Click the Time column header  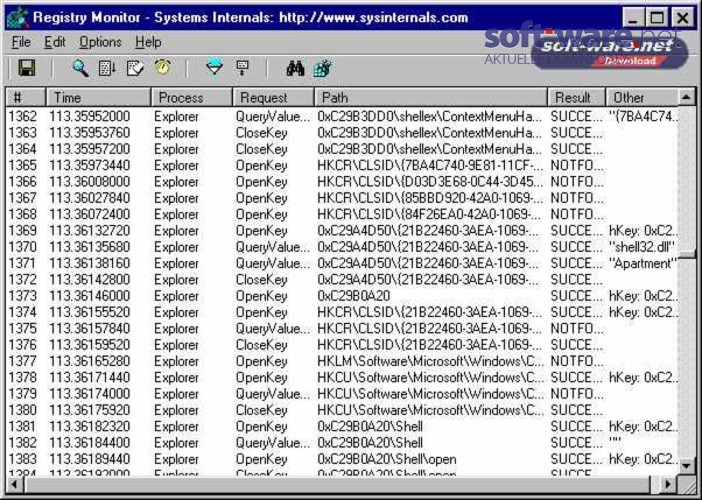[98, 97]
